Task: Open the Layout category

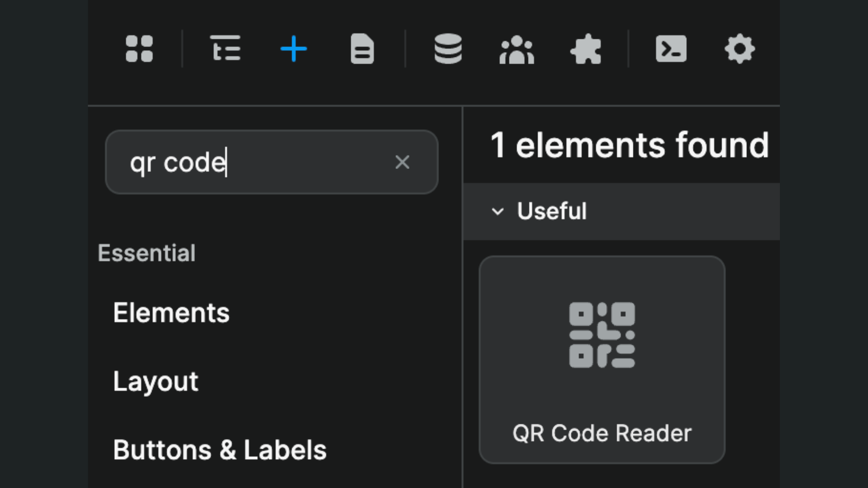Action: point(156,382)
